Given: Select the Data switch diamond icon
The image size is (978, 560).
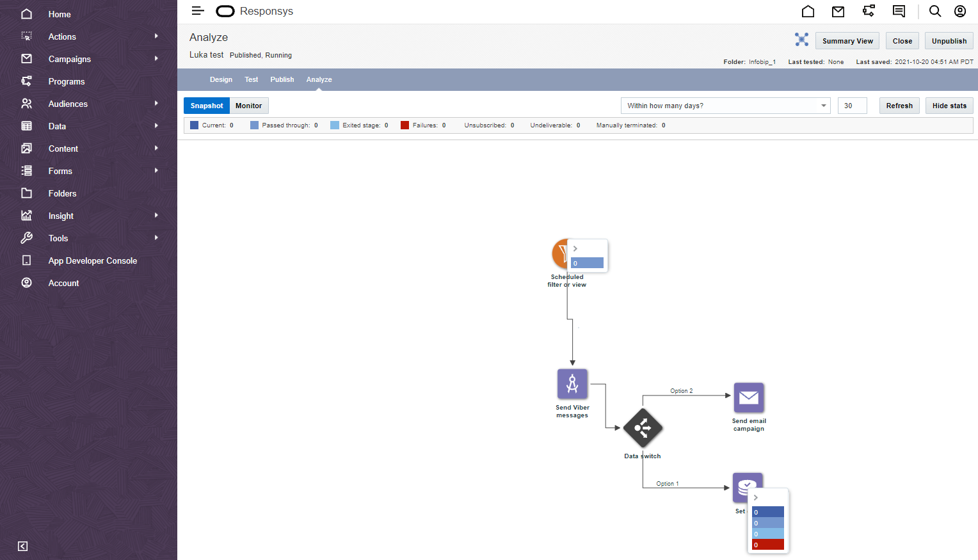Looking at the screenshot, I should [x=643, y=428].
